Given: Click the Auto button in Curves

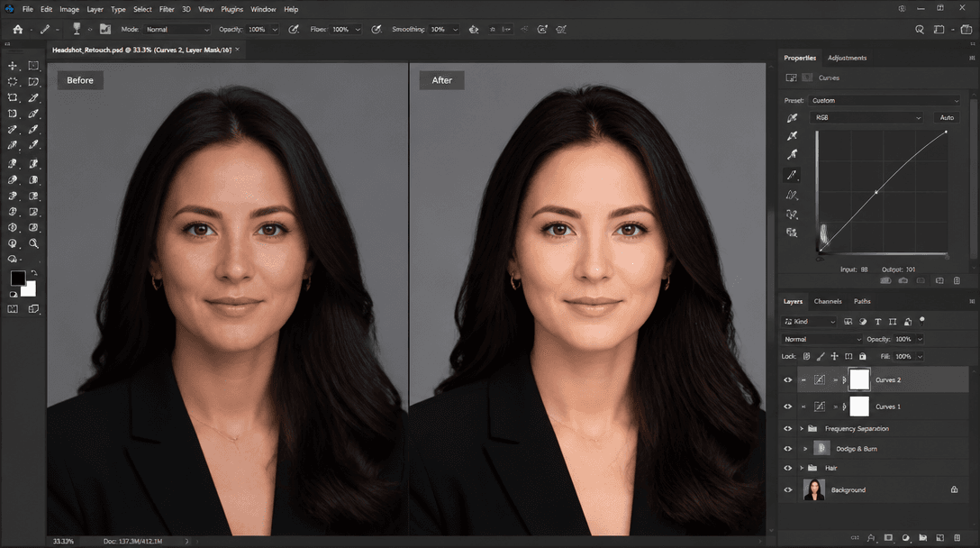Looking at the screenshot, I should click(x=947, y=117).
